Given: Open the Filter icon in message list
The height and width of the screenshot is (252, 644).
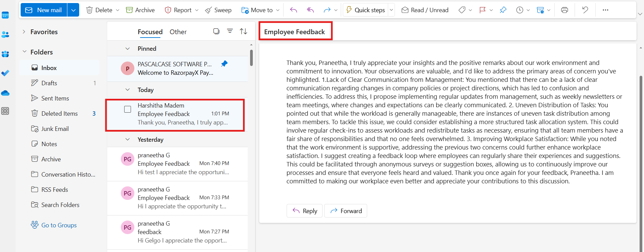Looking at the screenshot, I should (230, 31).
